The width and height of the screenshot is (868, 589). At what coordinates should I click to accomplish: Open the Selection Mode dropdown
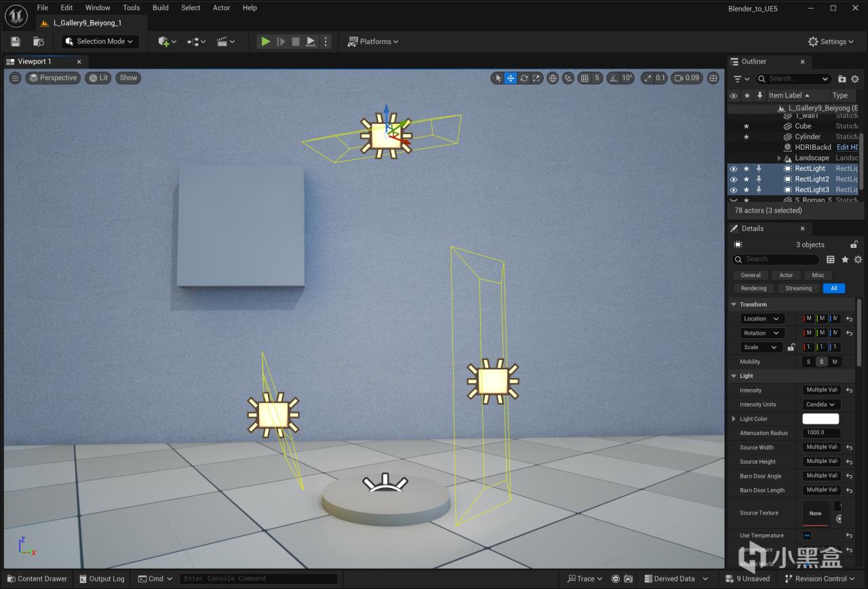tap(100, 41)
